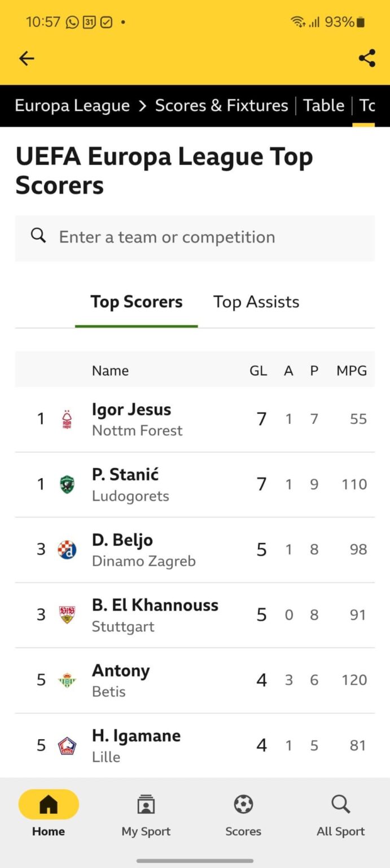390x868 pixels.
Task: Open the Scores football icon
Action: [x=243, y=805]
